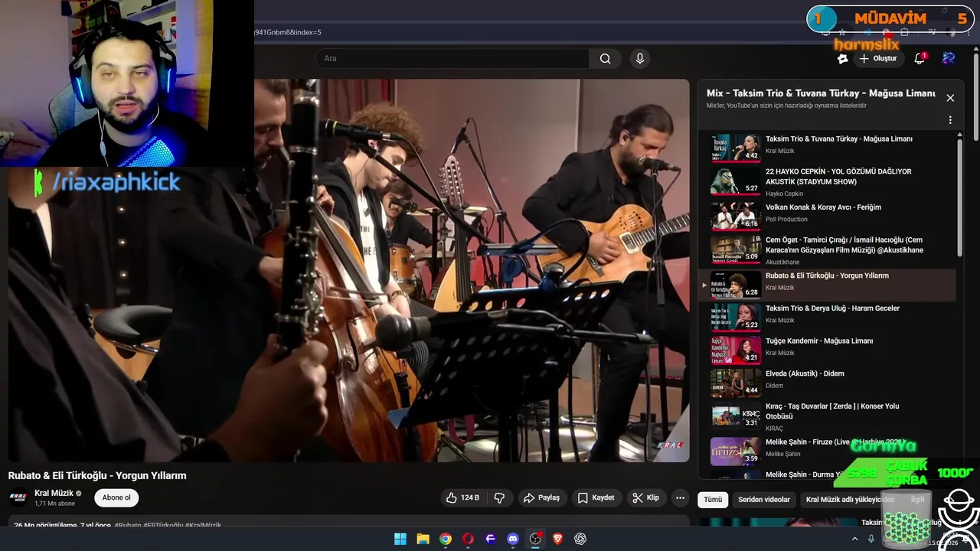This screenshot has height=551, width=980.
Task: Open the Kral Müzik channel avatar
Action: [x=18, y=497]
